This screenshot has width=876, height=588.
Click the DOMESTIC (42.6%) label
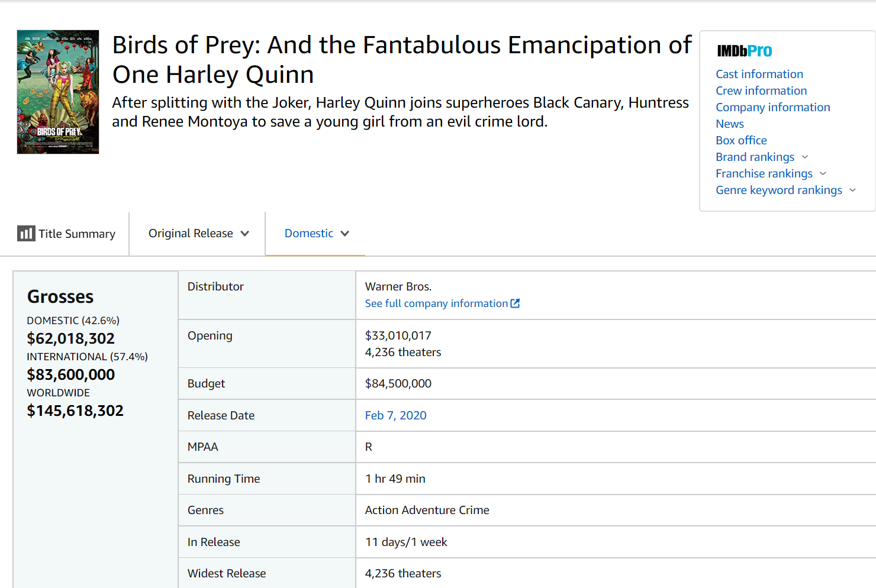coord(73,320)
